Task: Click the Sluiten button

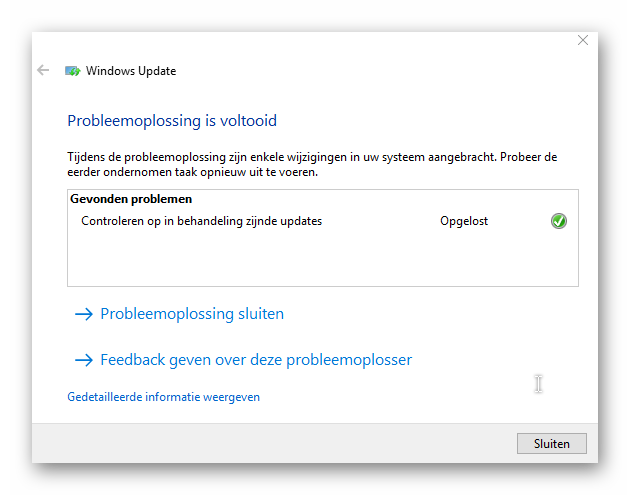Action: pos(552,444)
